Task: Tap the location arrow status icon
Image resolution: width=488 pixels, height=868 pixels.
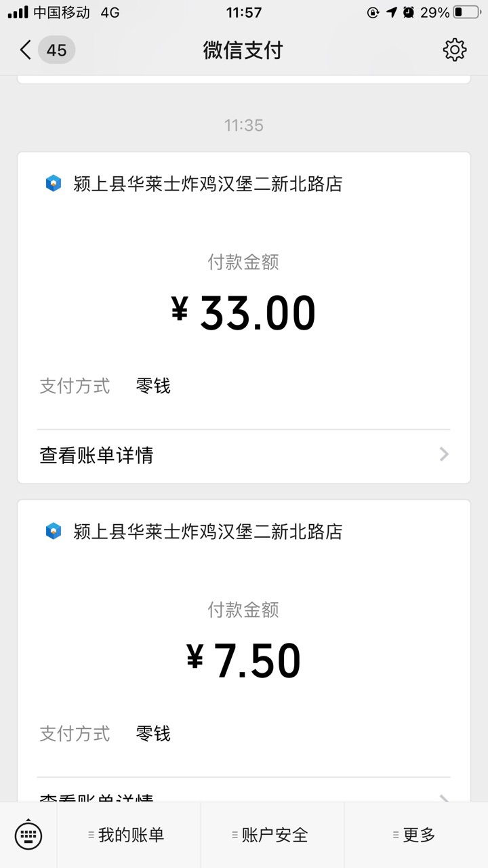Action: (391, 12)
